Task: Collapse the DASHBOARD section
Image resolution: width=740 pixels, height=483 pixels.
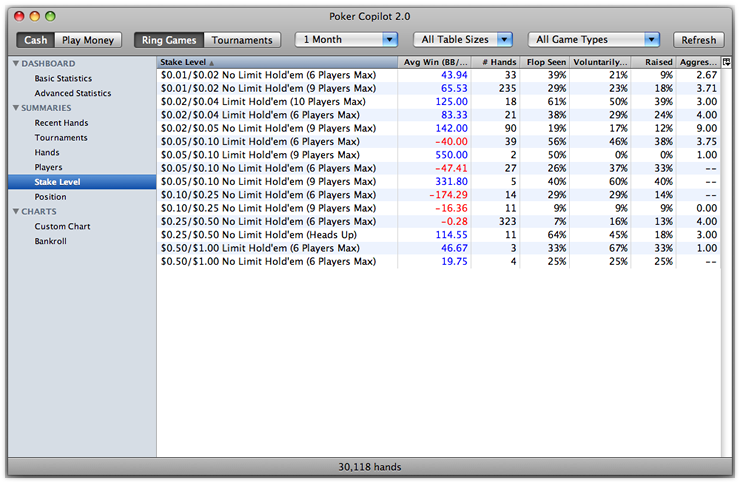Action: pos(16,63)
